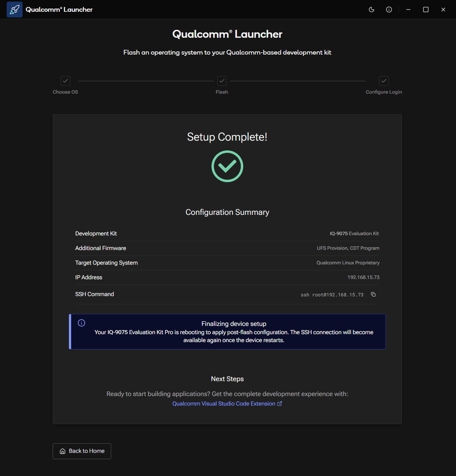This screenshot has width=456, height=476.
Task: Close the Qualcomm Launcher window
Action: coord(443,10)
